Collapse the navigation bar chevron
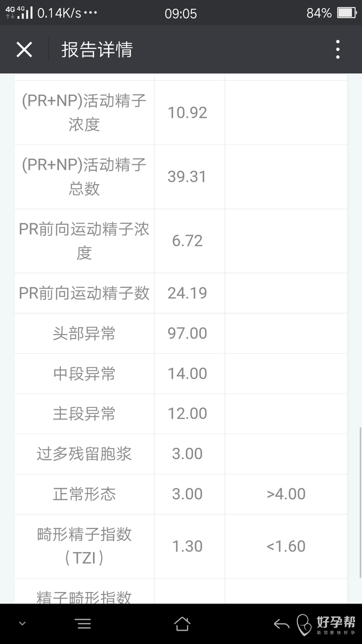 point(22,623)
